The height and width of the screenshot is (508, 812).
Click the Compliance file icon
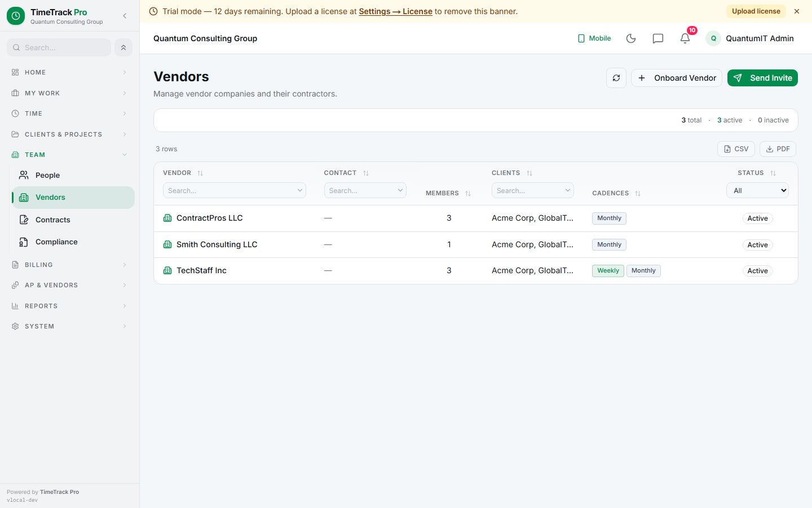pos(24,242)
